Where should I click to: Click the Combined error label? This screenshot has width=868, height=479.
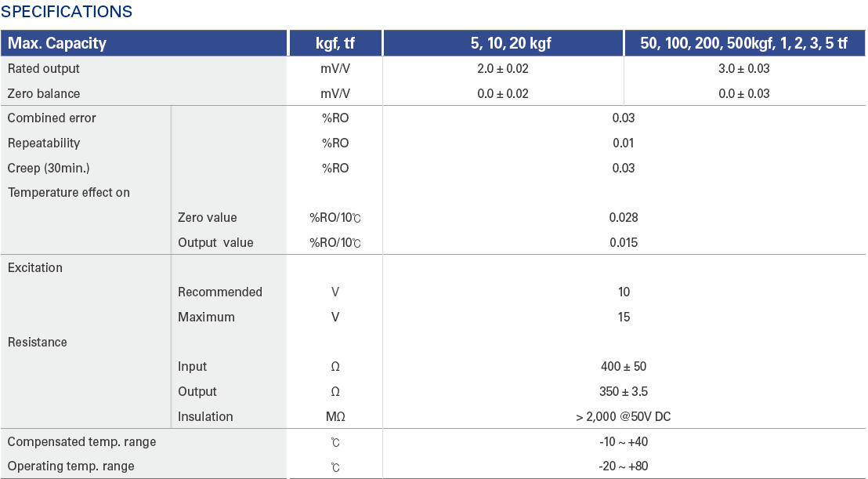tap(52, 118)
